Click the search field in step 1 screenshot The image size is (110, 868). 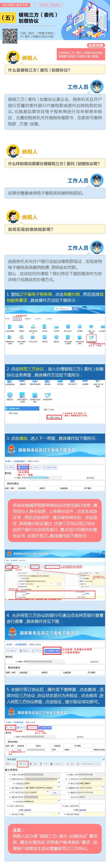point(63,308)
